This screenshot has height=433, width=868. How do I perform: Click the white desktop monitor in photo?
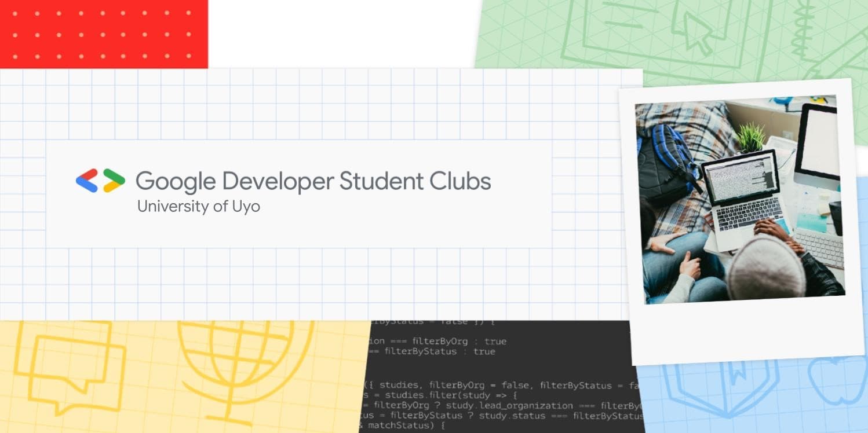(817, 145)
